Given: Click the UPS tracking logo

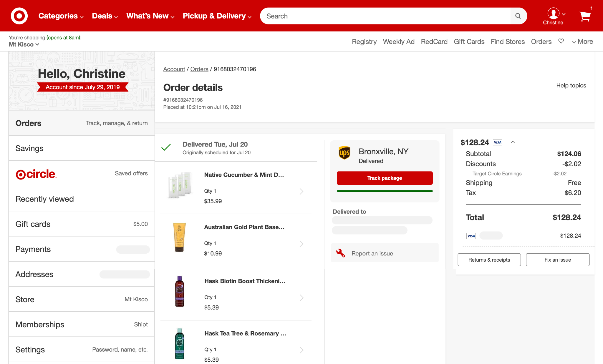Looking at the screenshot, I should click(345, 153).
